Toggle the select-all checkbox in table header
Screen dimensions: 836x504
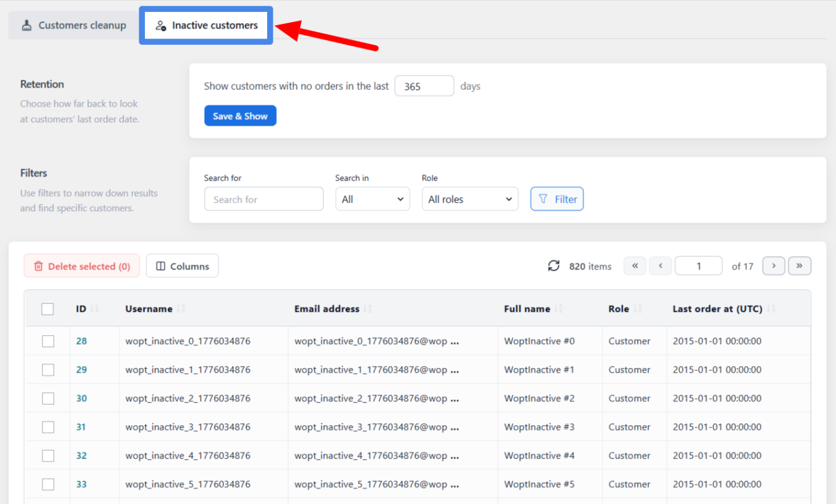[48, 309]
